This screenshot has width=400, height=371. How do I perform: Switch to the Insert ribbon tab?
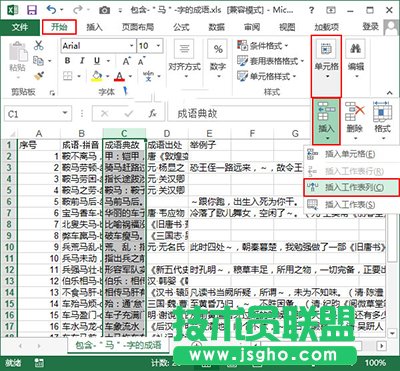[x=94, y=27]
